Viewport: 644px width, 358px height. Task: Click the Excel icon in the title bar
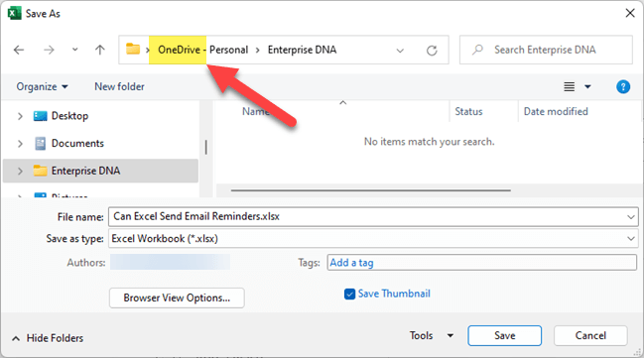coord(14,13)
